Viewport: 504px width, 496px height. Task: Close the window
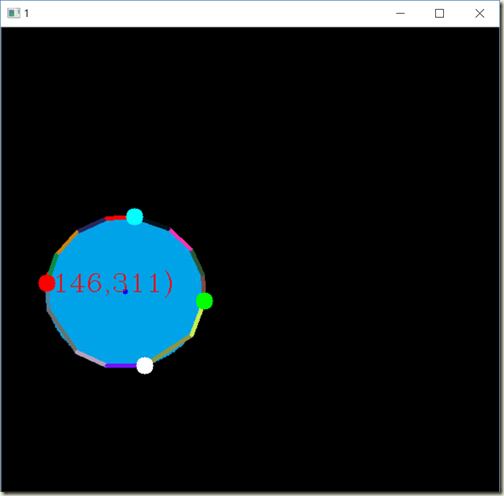point(480,13)
